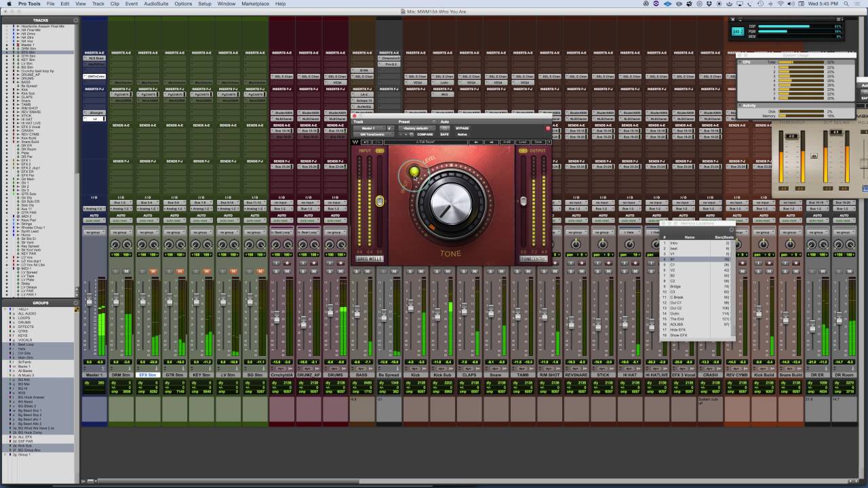Viewport: 868px width, 488px height.
Task: Click the left pan knob on DRM Stm
Action: (115, 245)
